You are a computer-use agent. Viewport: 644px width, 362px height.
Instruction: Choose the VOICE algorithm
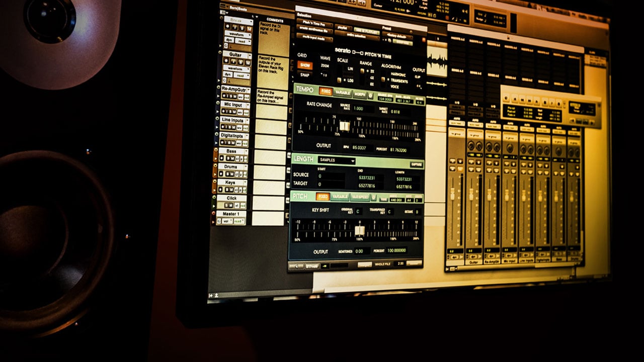(x=394, y=86)
